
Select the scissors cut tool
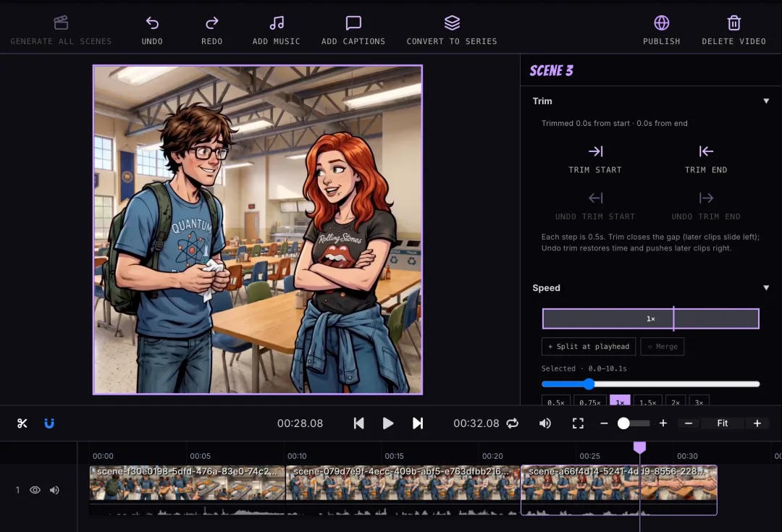pos(22,423)
